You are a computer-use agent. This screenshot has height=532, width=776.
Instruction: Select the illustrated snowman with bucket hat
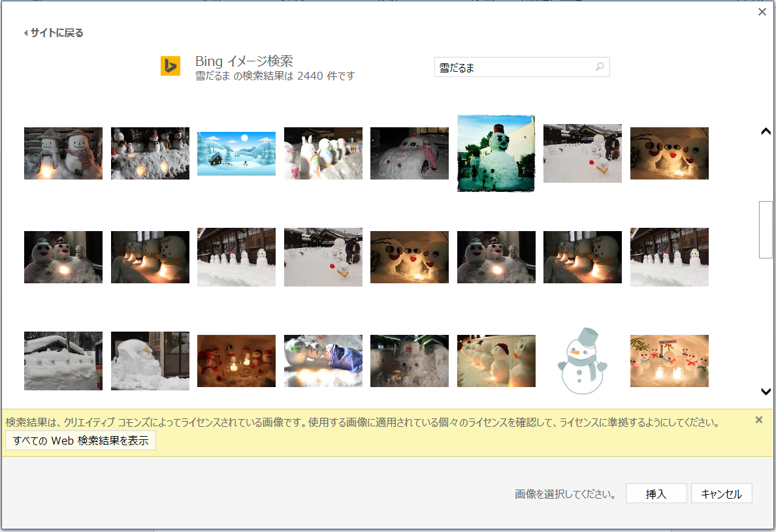[583, 361]
